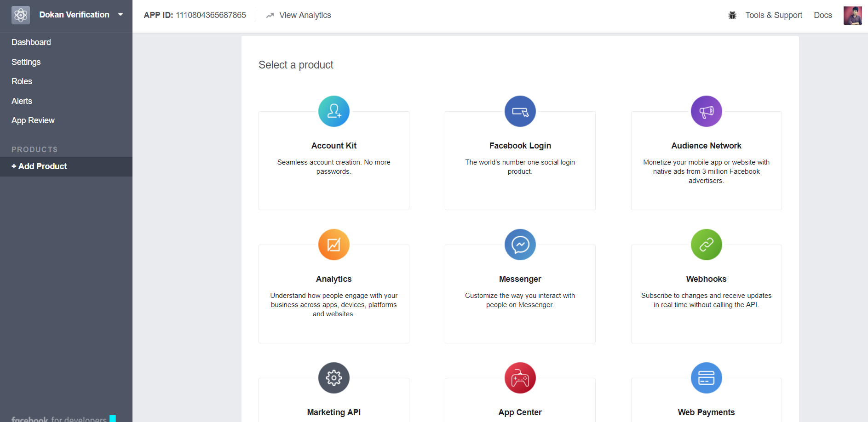Click 'Customize the way you interact' description

tap(520, 300)
